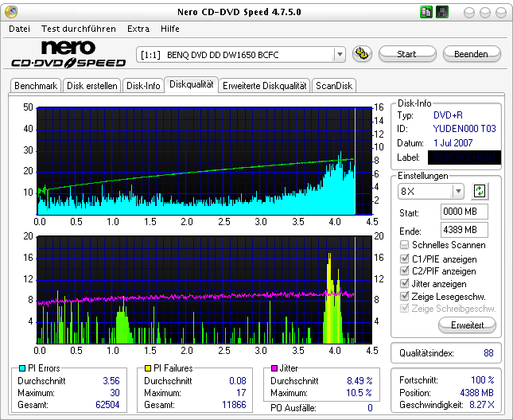Click the Geschwindigkeit value 8.27 X
The width and height of the screenshot is (513, 420).
(482, 405)
